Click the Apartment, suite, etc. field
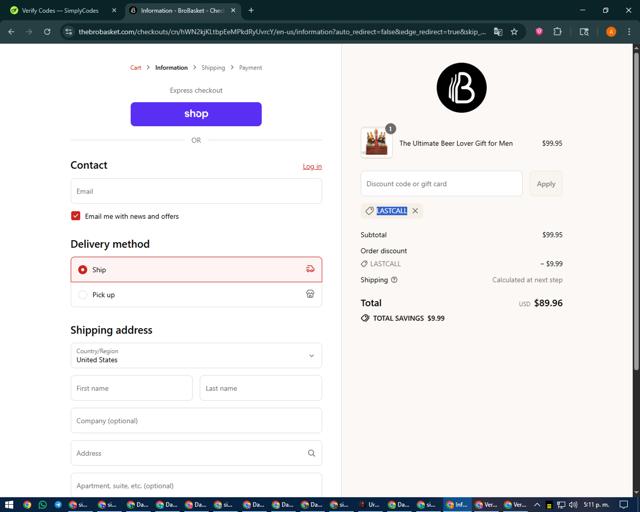 (196, 485)
